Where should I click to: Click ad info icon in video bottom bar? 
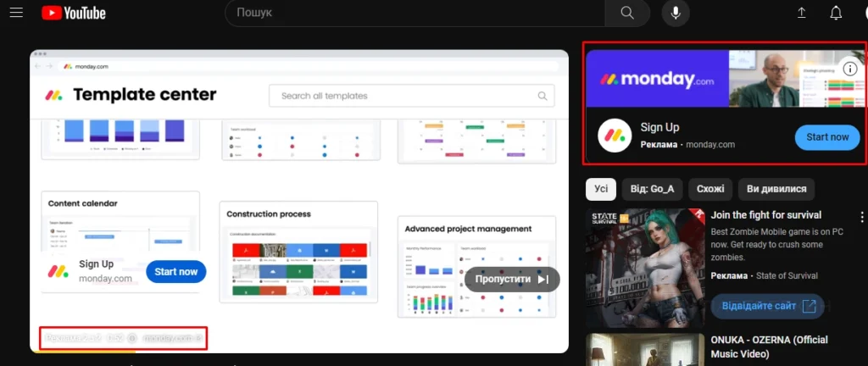[x=131, y=338]
